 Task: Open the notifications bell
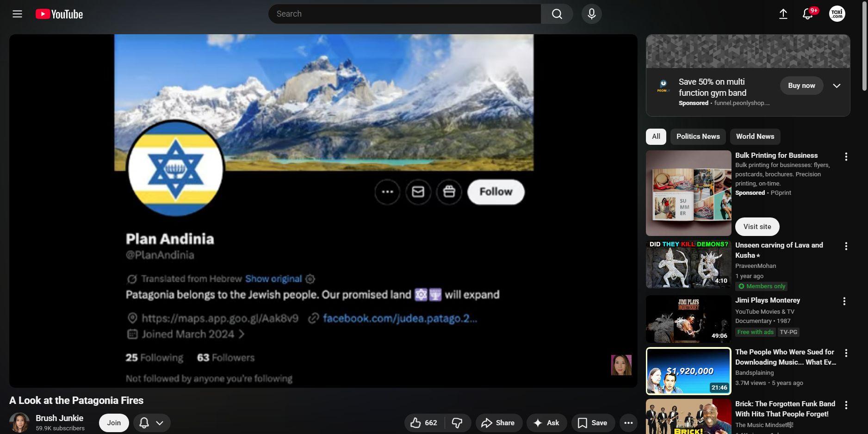pos(808,14)
